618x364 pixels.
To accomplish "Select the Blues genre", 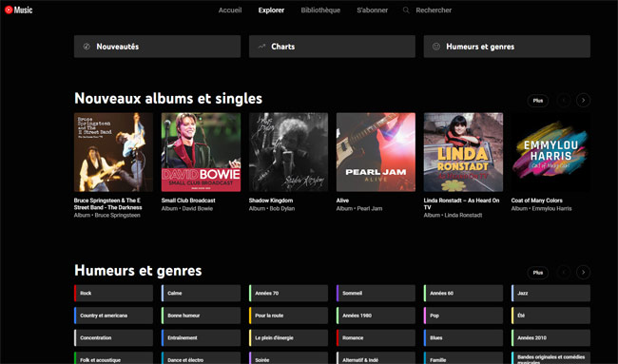I will pyautogui.click(x=463, y=338).
